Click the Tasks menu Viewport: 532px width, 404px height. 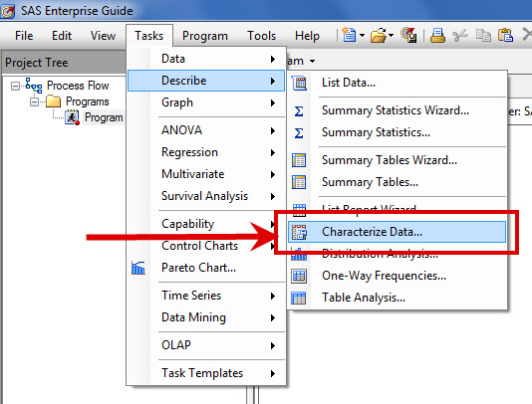click(x=149, y=36)
